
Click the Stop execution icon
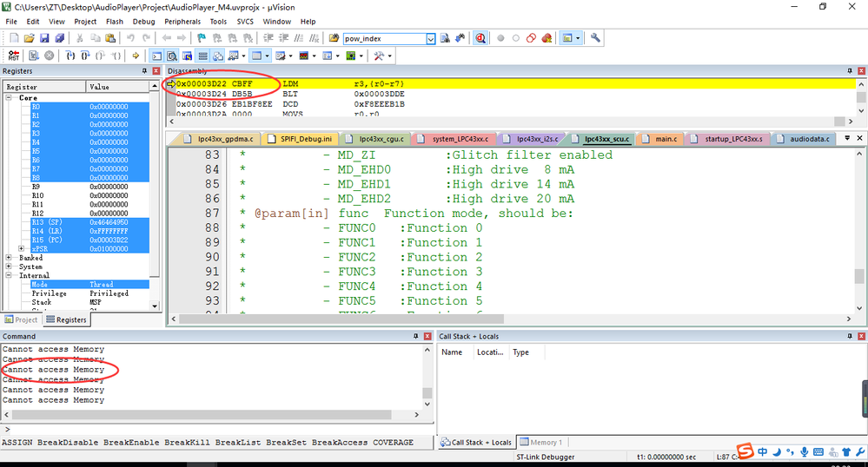pyautogui.click(x=50, y=56)
